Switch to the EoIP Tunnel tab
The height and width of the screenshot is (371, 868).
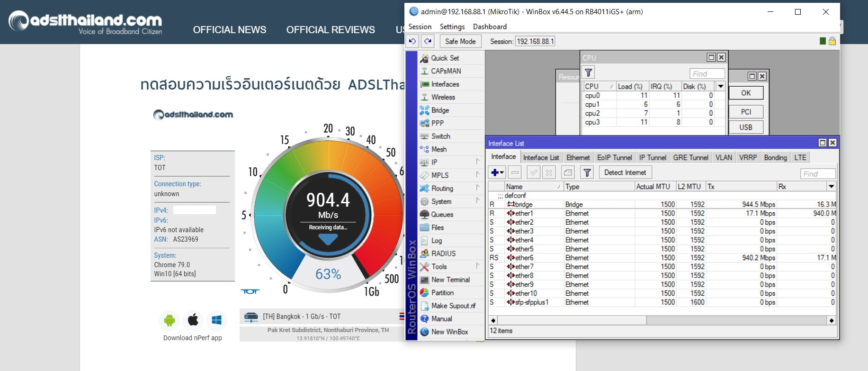615,157
